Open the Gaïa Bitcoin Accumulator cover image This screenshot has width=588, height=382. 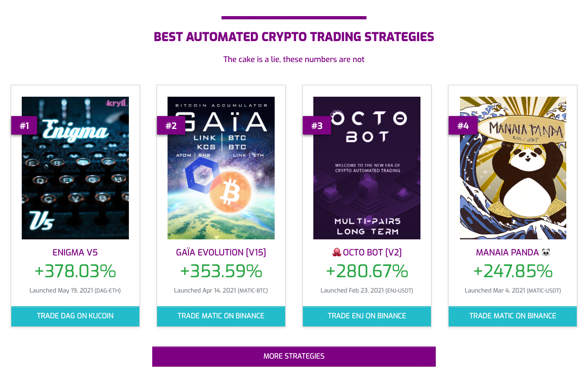221,168
